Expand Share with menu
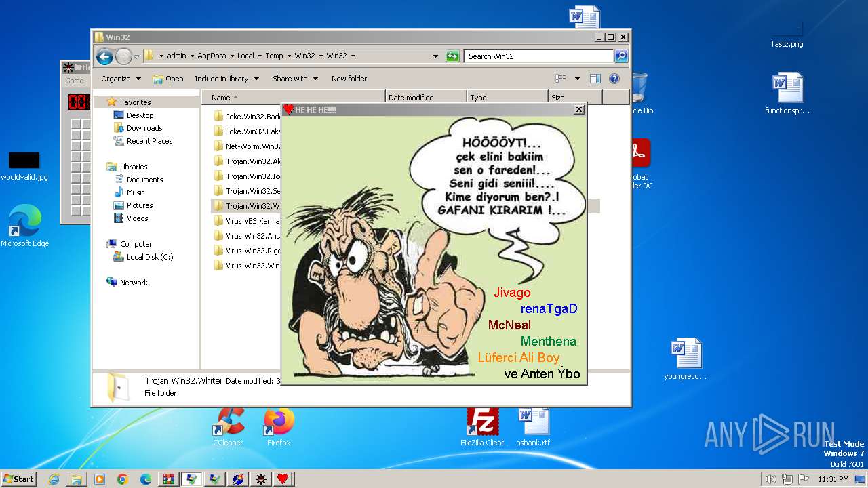This screenshot has width=868, height=488. click(x=295, y=79)
